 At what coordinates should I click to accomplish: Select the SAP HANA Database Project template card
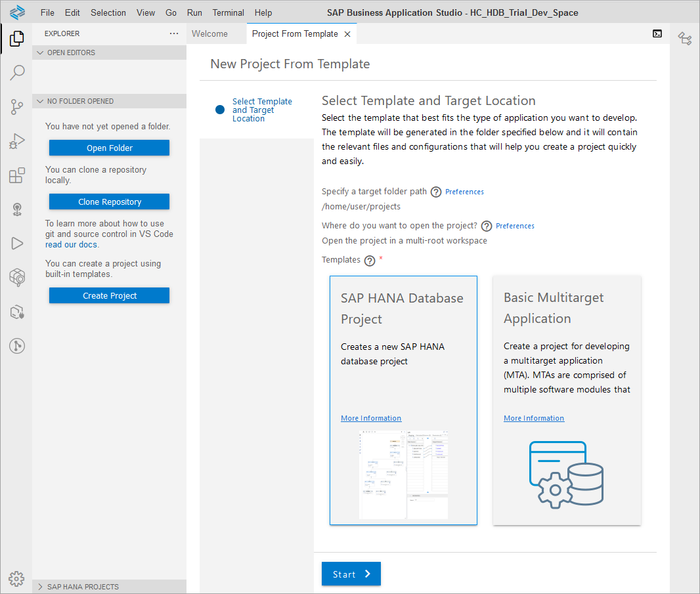[403, 400]
